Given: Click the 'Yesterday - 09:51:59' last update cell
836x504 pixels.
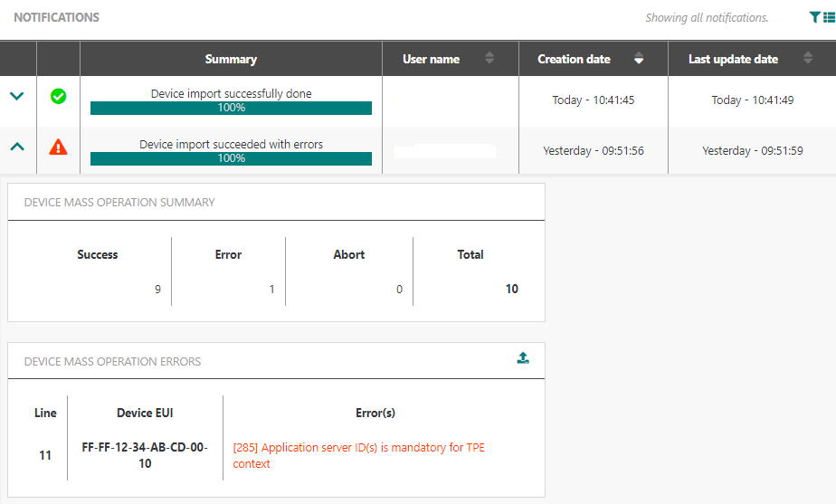Looking at the screenshot, I should coord(752,151).
